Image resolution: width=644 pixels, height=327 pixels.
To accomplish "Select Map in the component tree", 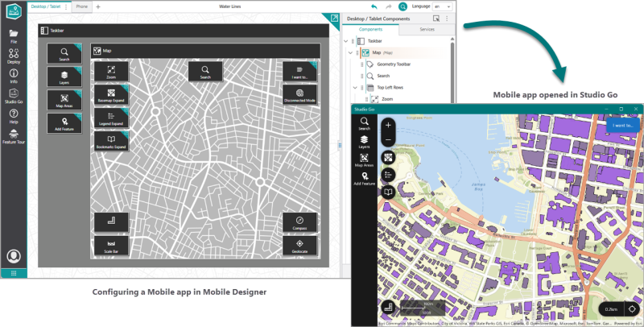I will click(x=377, y=52).
